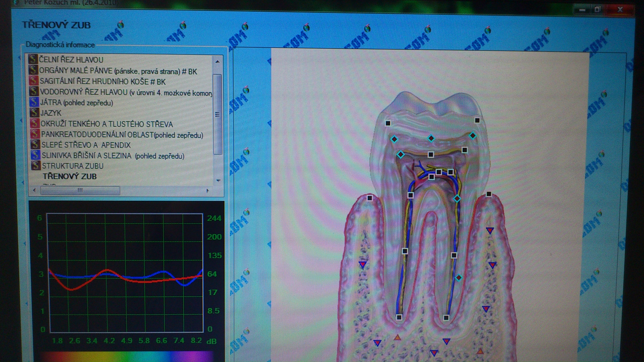Click the frequency graph with red and blue curves
This screenshot has height=362, width=644.
(x=125, y=273)
